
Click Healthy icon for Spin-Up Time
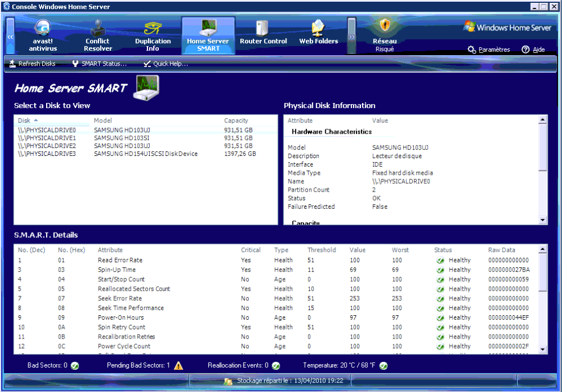[x=441, y=270]
